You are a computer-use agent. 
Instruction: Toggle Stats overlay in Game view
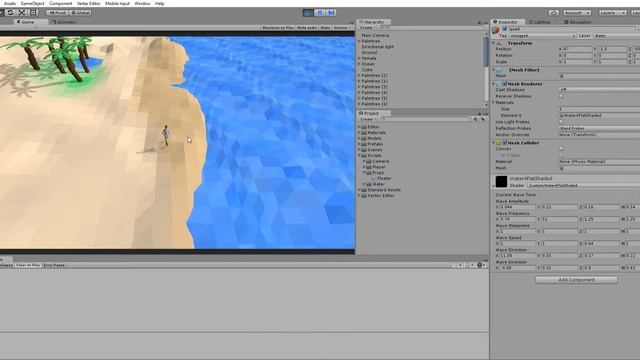325,28
